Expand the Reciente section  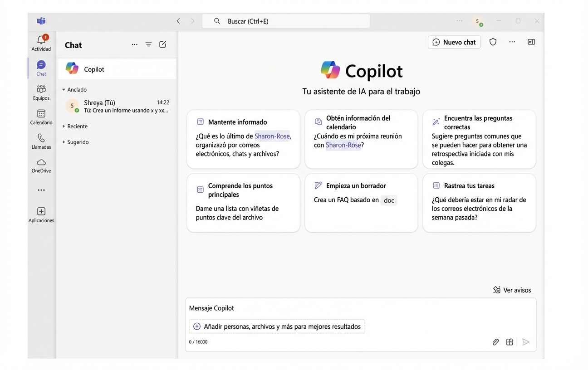75,126
